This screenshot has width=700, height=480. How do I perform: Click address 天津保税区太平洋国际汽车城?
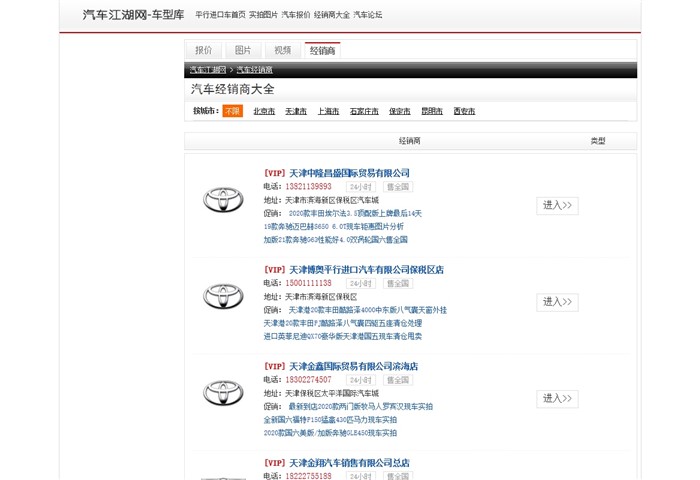(332, 393)
